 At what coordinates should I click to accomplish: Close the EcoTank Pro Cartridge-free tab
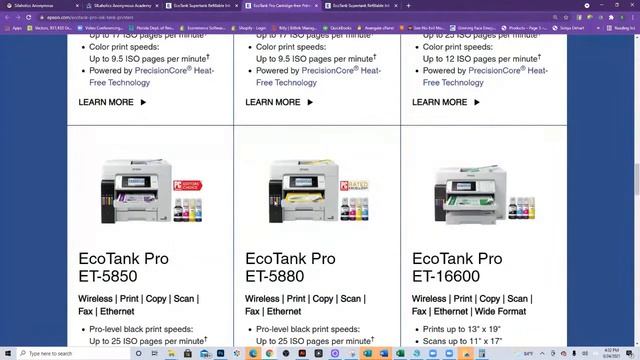pos(316,6)
